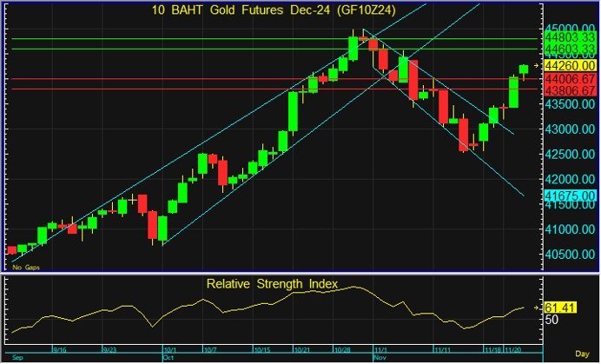The width and height of the screenshot is (601, 364).
Task: Select the 11/1 date marker on time axis
Action: pos(380,350)
